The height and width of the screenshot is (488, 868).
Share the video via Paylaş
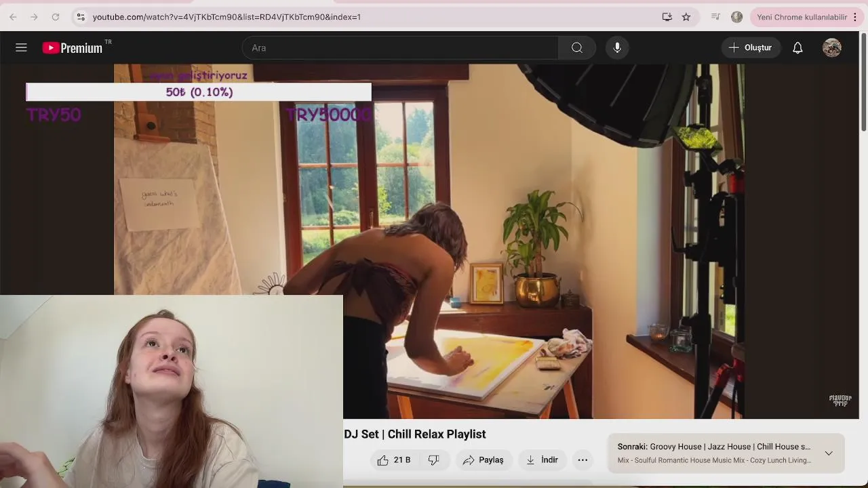click(483, 460)
